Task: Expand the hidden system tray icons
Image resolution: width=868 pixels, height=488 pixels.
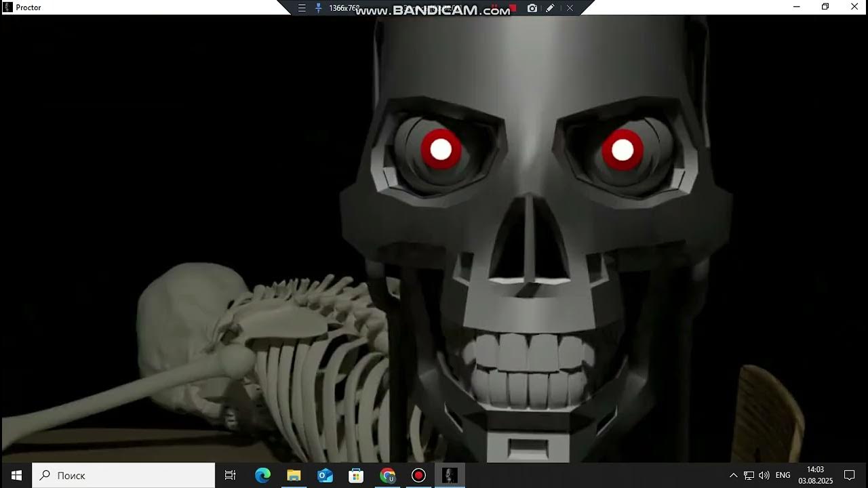Action: tap(733, 475)
